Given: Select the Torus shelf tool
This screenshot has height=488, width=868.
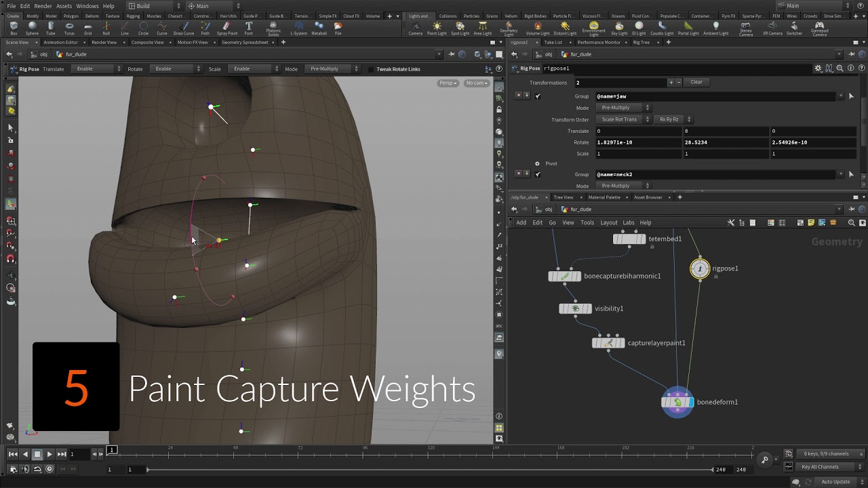Looking at the screenshot, I should point(69,28).
